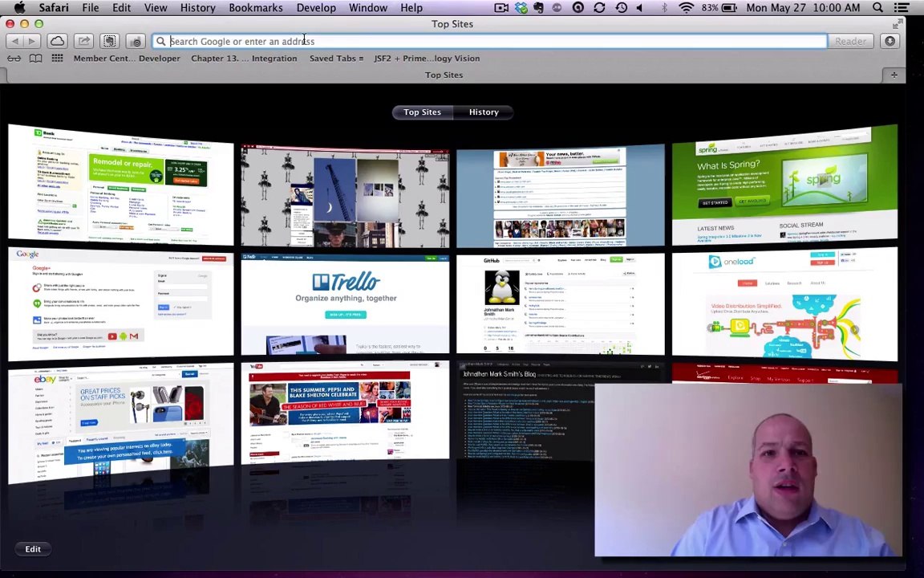The image size is (924, 578).
Task: Open the Help menu
Action: pyautogui.click(x=411, y=8)
